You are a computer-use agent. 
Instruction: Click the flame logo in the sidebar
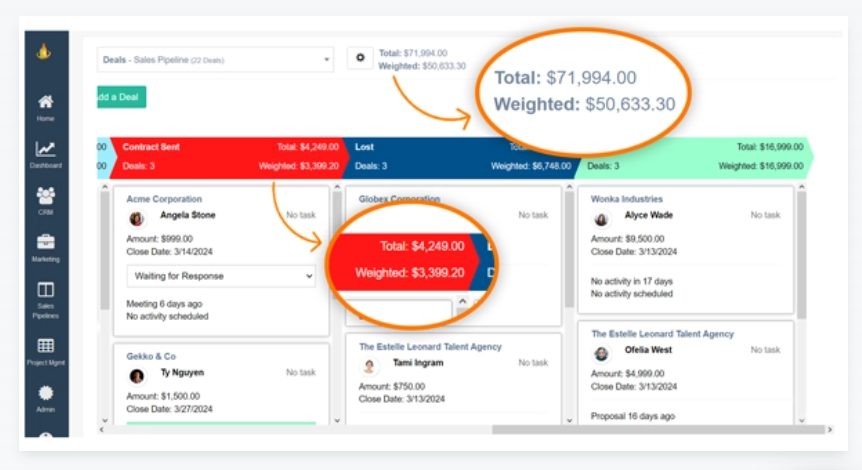point(44,52)
